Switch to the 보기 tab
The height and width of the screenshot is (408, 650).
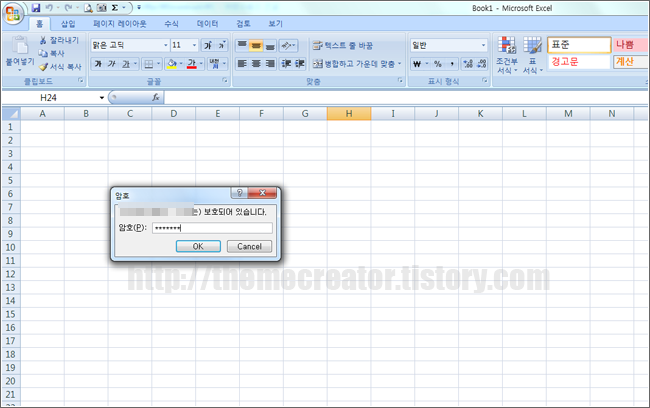point(275,24)
